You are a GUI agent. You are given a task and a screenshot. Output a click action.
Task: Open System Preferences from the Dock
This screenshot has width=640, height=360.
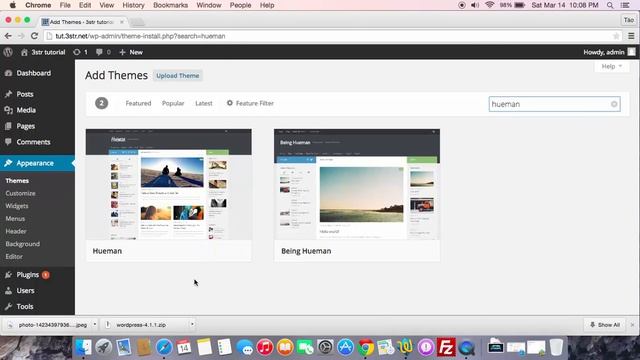(325, 347)
